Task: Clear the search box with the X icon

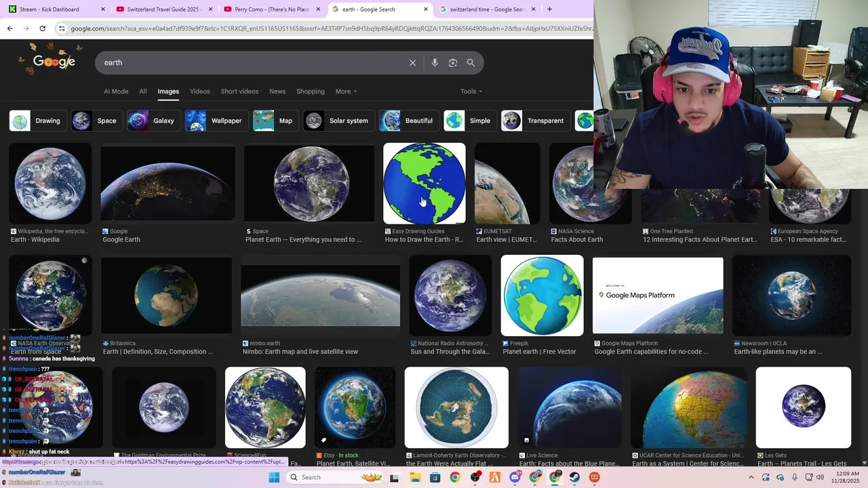Action: click(412, 62)
